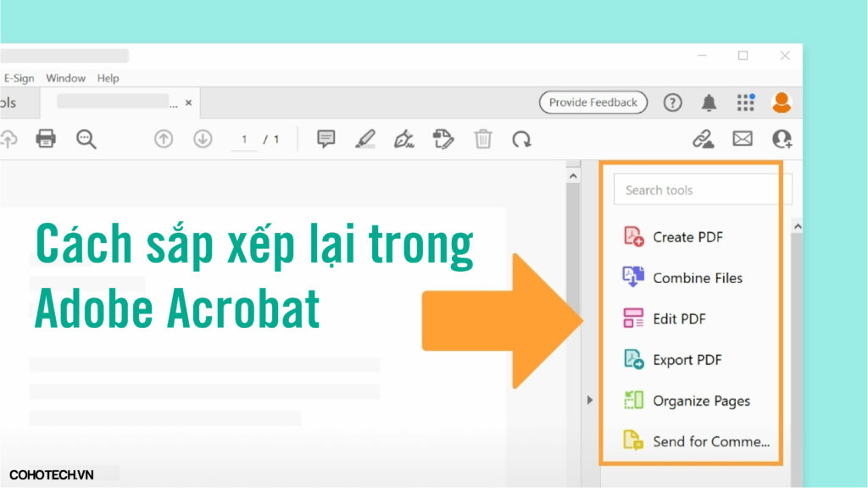Click the Delete trash icon
Screen dimensions: 868x488
coord(483,139)
